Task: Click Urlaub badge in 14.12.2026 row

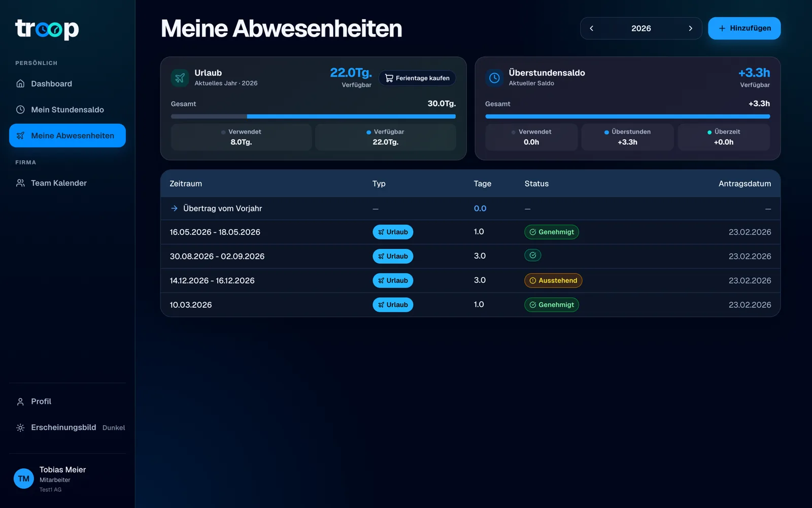Action: (393, 280)
